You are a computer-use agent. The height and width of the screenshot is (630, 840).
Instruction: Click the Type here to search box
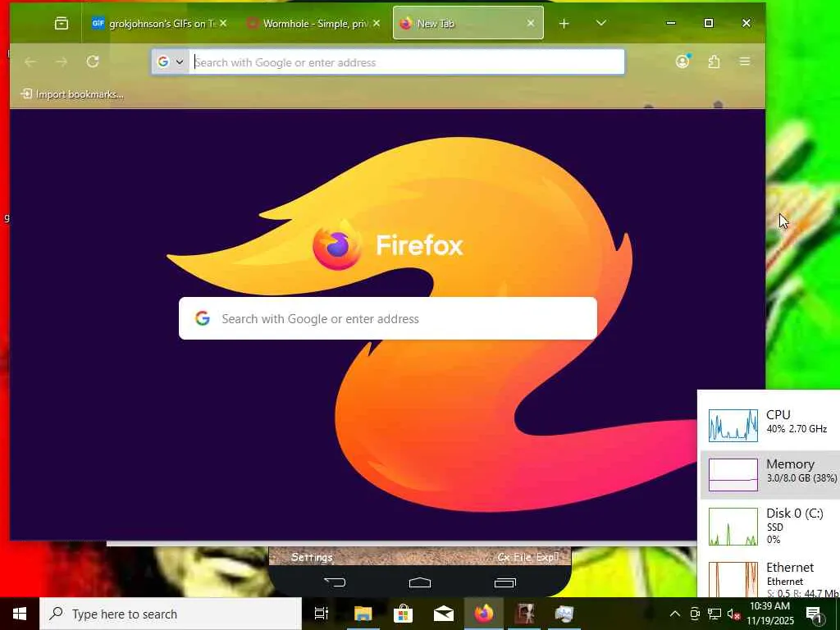point(171,614)
